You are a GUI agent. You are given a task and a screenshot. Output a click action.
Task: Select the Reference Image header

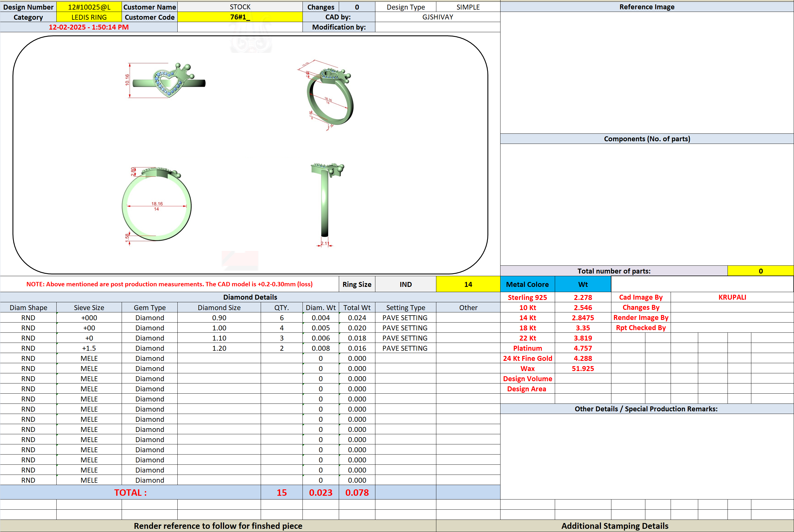(x=647, y=7)
